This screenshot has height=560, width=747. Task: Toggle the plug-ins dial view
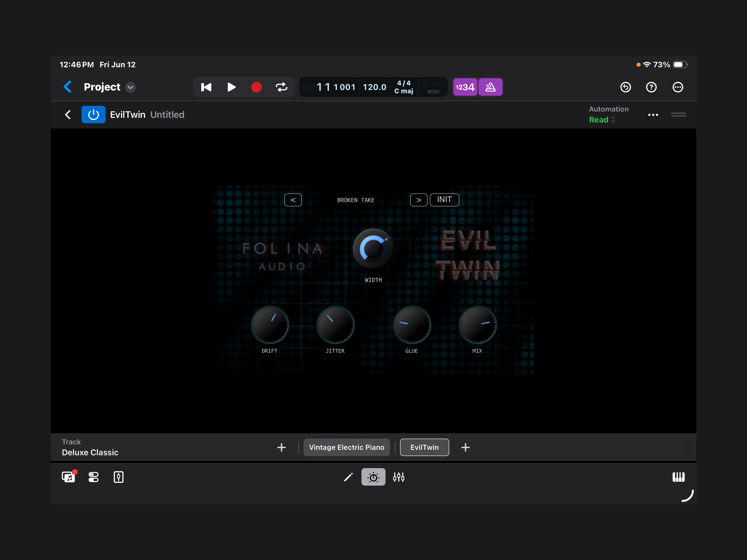coord(373,477)
